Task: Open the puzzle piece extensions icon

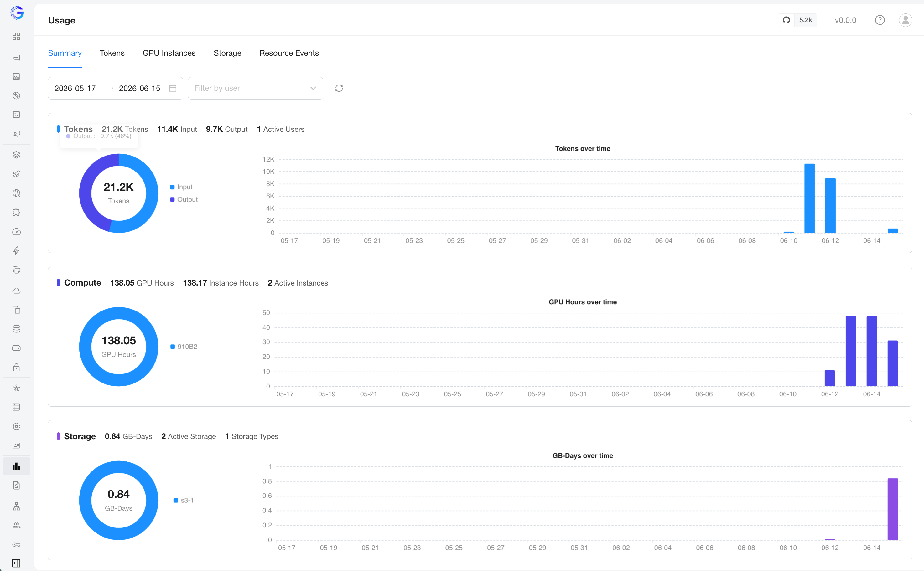Action: tap(16, 213)
